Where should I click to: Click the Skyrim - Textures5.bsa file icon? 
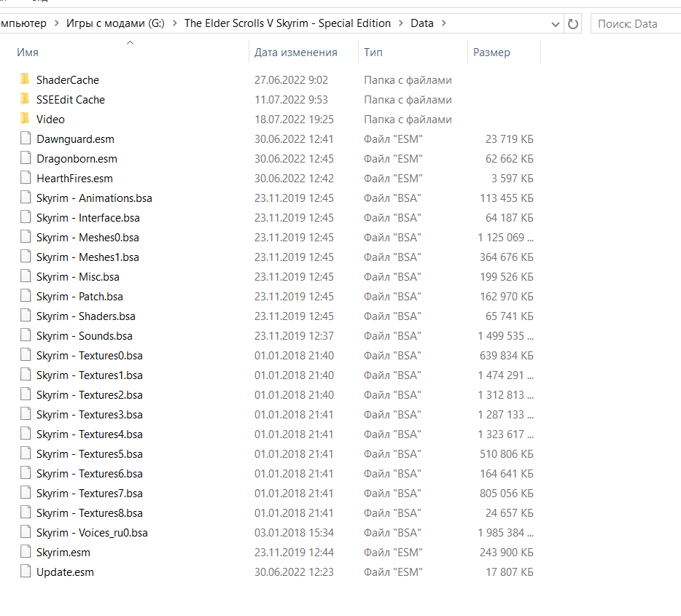(26, 453)
